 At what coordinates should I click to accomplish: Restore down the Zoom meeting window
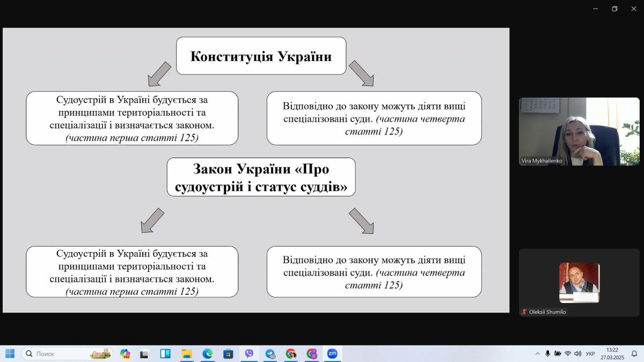[x=614, y=9]
